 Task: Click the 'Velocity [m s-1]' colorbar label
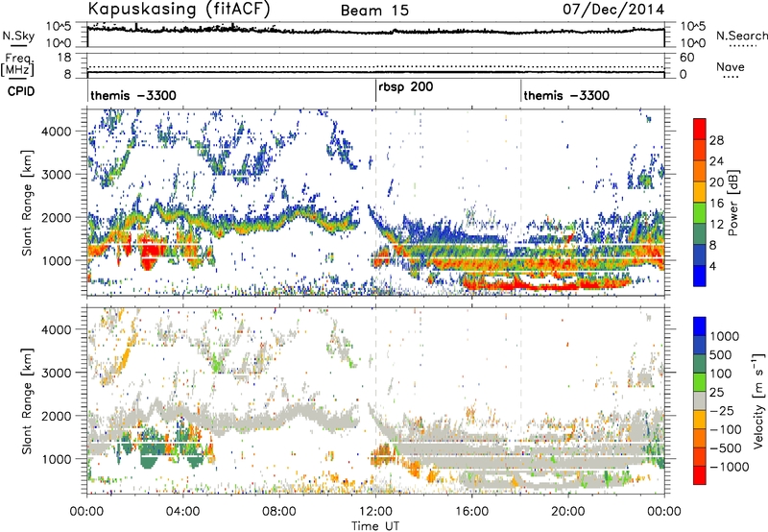[x=758, y=400]
